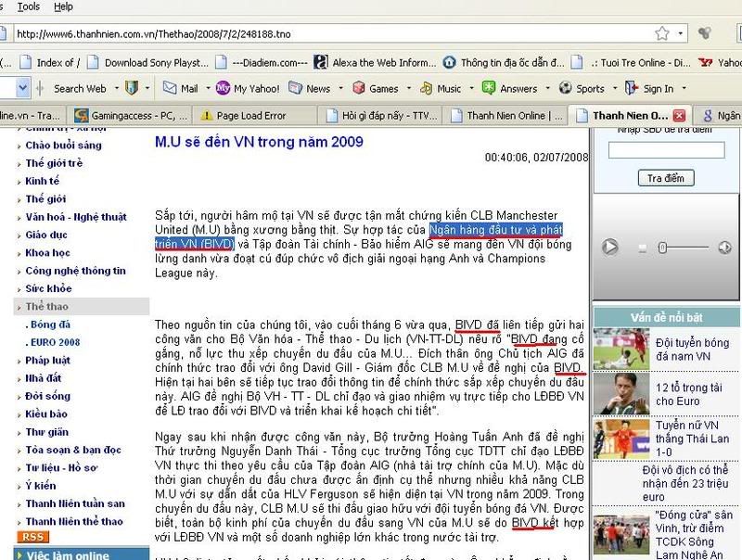Viewport: 742px width, 560px height.
Task: Open the 'EURO 2008' subsection link
Action: point(56,342)
